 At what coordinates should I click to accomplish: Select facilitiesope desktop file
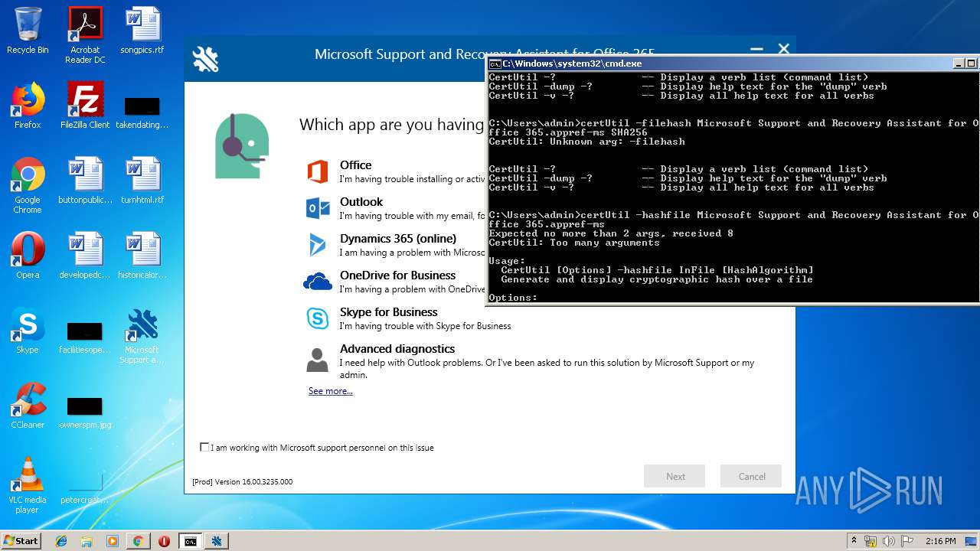(85, 337)
